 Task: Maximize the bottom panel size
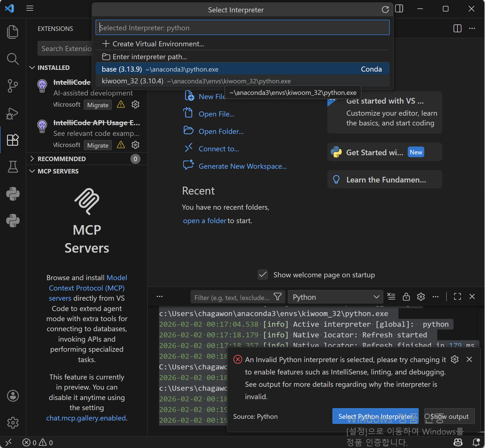coord(457,297)
